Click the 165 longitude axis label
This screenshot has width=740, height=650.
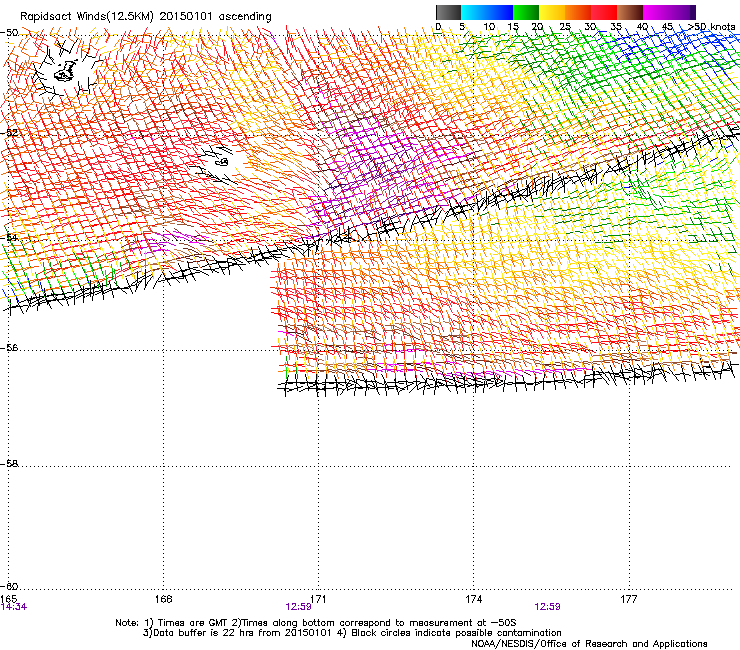9,599
